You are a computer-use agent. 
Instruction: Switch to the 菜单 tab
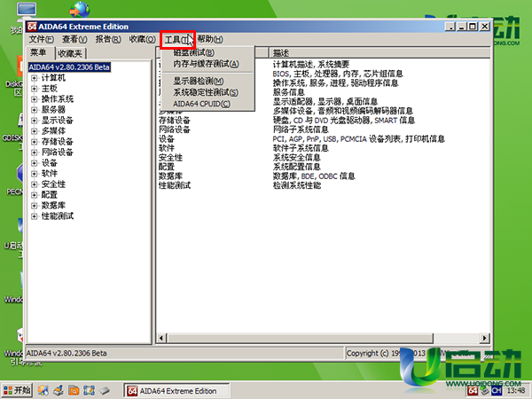point(38,52)
